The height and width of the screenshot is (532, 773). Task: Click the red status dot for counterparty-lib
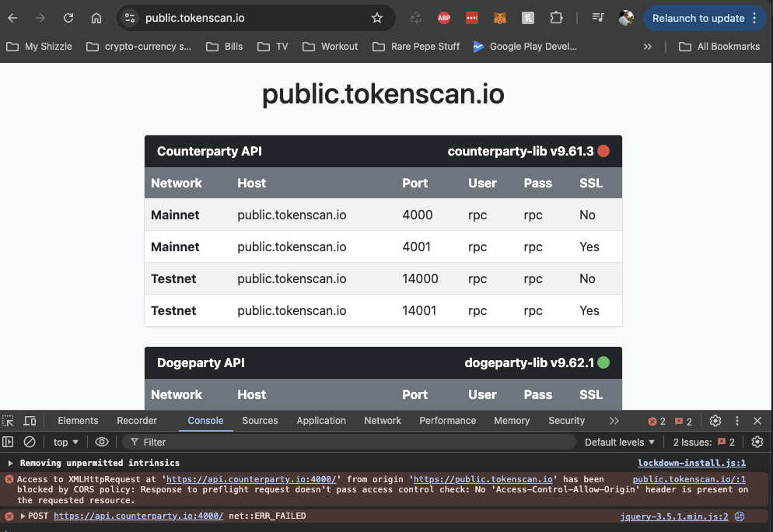(x=603, y=151)
